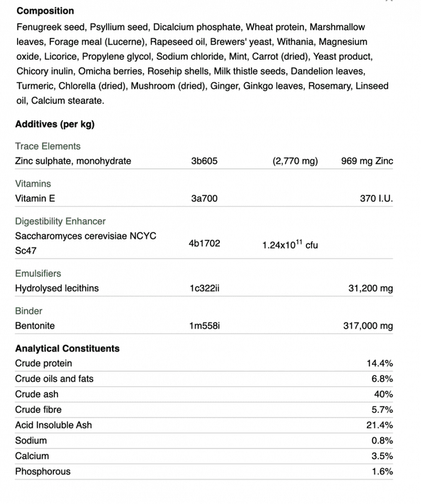Click the 370 I.U. value
This screenshot has height=504, width=421.
point(376,198)
